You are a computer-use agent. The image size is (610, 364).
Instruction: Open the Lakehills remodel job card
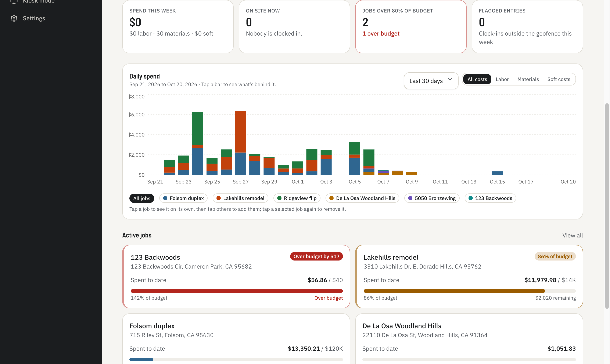(x=469, y=276)
